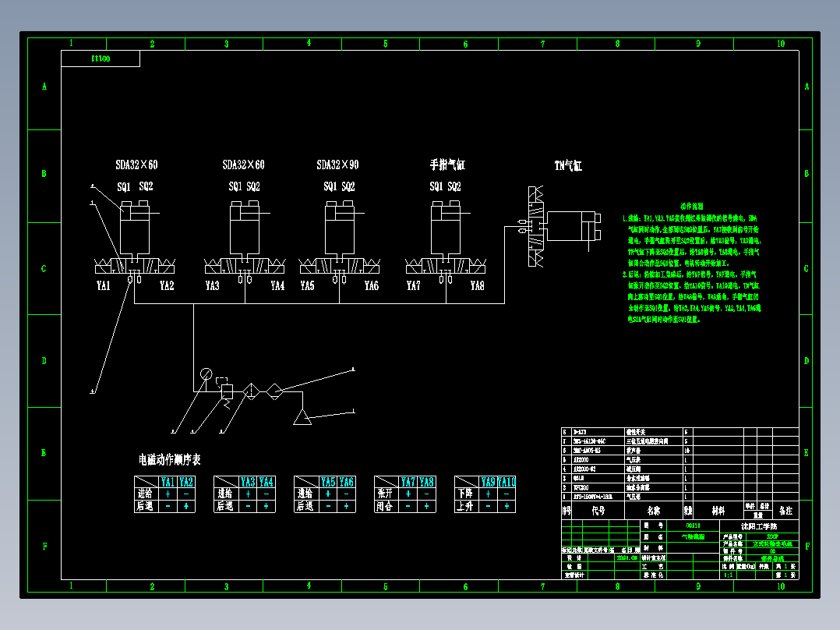This screenshot has height=630, width=840.
Task: Click 沈阳工学院 in the title block
Action: coord(759,526)
